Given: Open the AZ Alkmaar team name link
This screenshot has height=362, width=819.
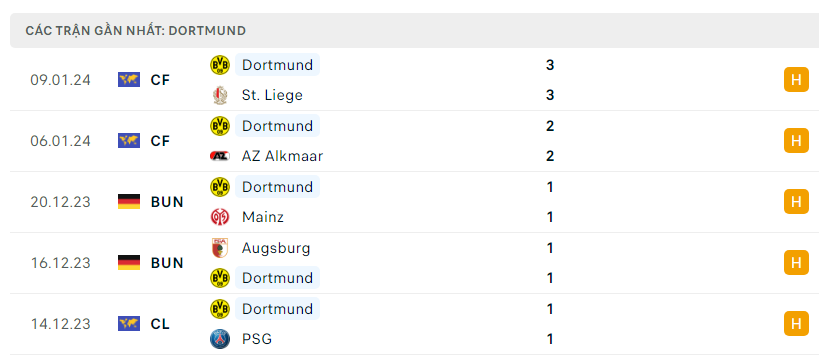Looking at the screenshot, I should (x=282, y=156).
